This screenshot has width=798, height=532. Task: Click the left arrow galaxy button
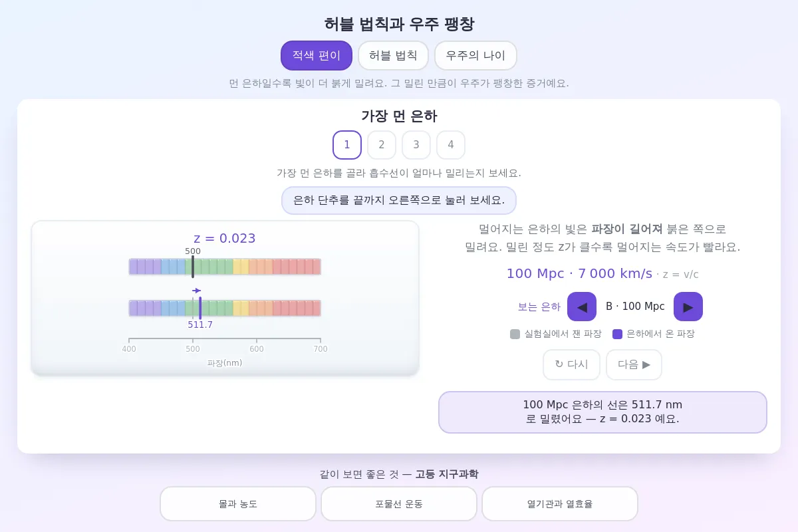582,307
